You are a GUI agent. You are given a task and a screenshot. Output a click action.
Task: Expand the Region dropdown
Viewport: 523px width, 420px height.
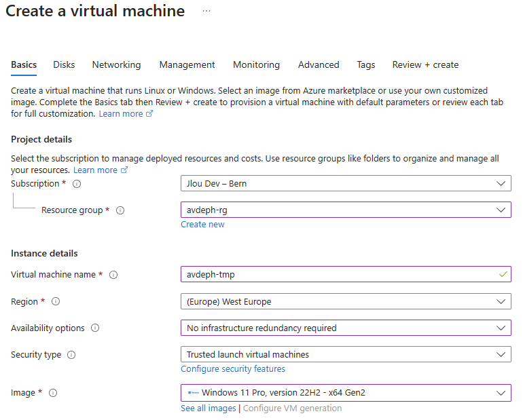pyautogui.click(x=346, y=301)
